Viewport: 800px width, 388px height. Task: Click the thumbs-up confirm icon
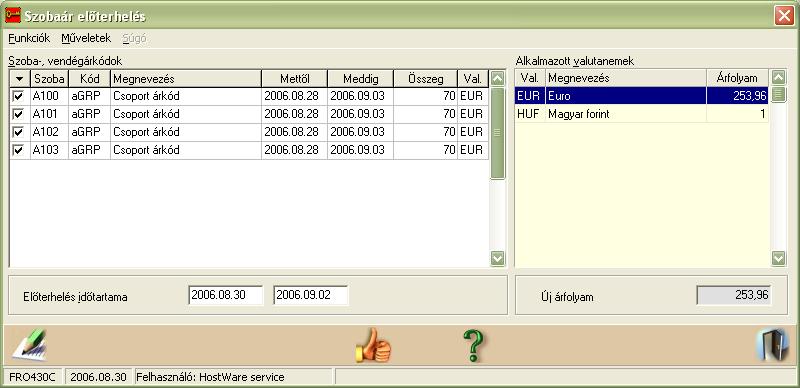[x=373, y=345]
